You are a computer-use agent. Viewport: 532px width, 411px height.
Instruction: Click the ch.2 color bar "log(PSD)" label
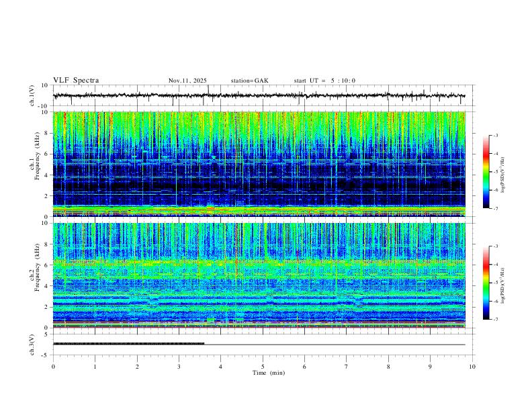(503, 285)
